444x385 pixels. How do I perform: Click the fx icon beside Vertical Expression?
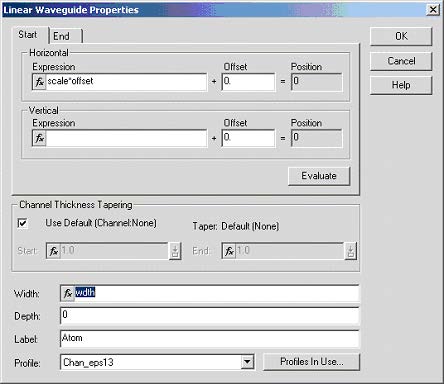pos(39,138)
